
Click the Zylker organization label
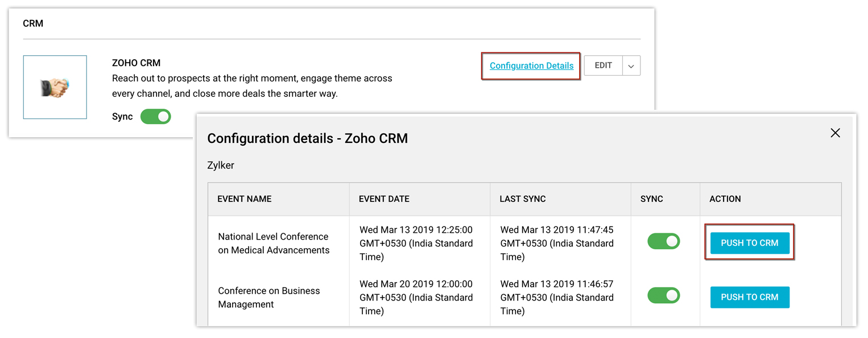tap(221, 166)
